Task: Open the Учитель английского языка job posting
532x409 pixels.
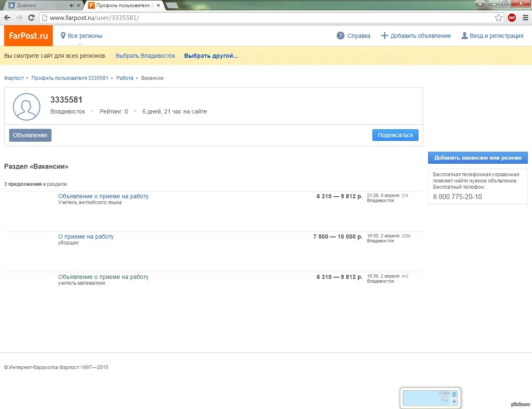Action: point(103,196)
